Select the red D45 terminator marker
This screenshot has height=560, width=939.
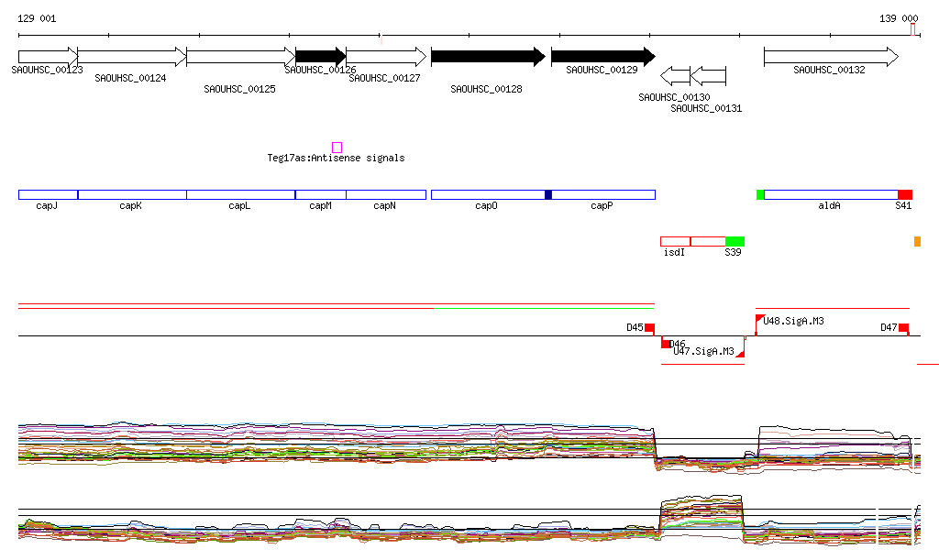(649, 327)
